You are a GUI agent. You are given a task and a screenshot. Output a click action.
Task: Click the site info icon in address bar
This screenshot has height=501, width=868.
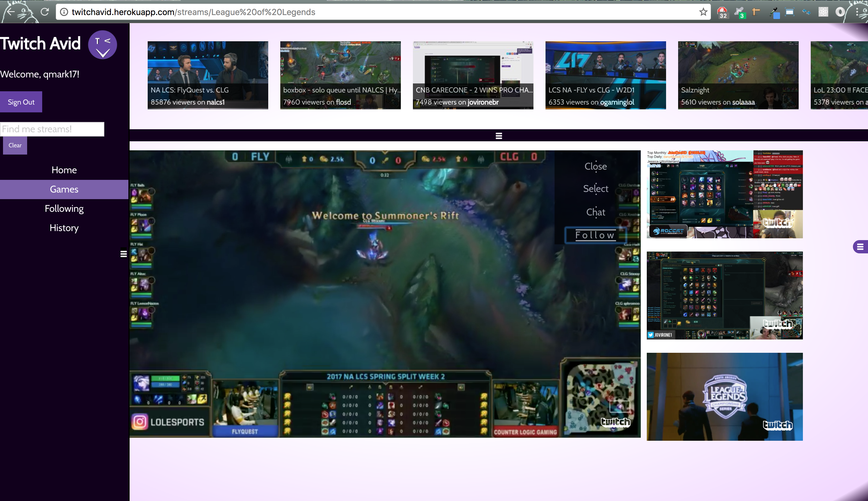point(64,12)
